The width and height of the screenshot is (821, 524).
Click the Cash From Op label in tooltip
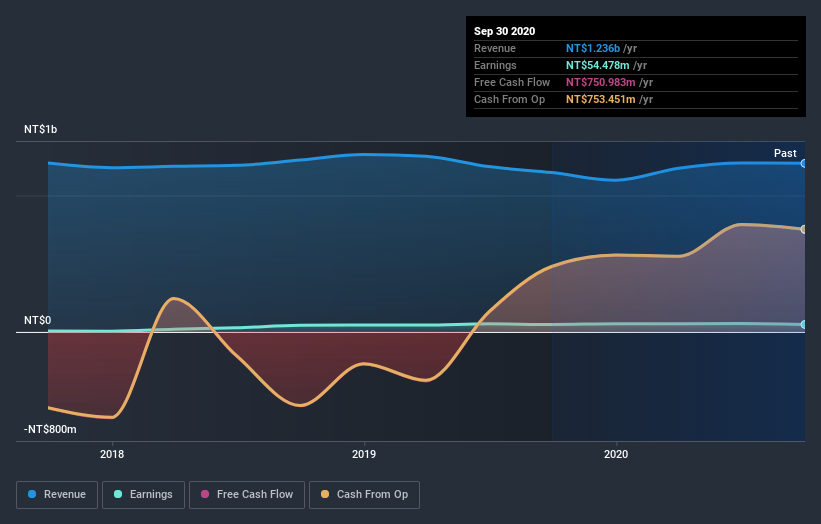[509, 99]
